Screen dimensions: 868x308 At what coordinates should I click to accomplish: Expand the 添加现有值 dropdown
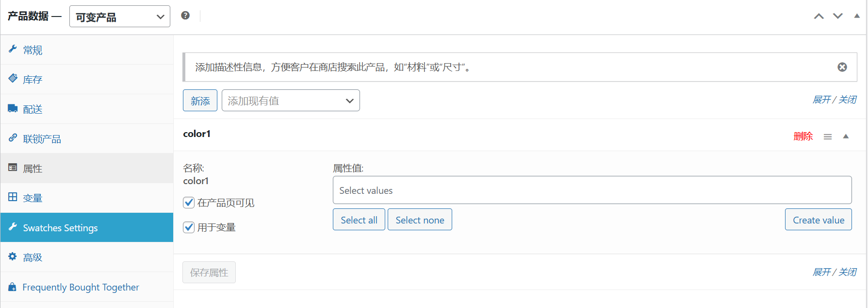[290, 100]
